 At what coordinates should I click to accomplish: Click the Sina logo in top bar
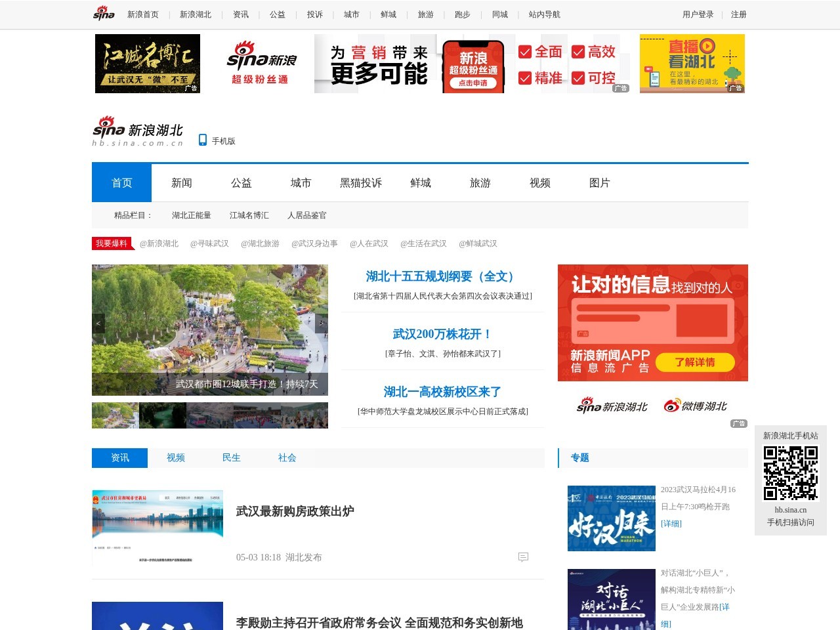104,14
